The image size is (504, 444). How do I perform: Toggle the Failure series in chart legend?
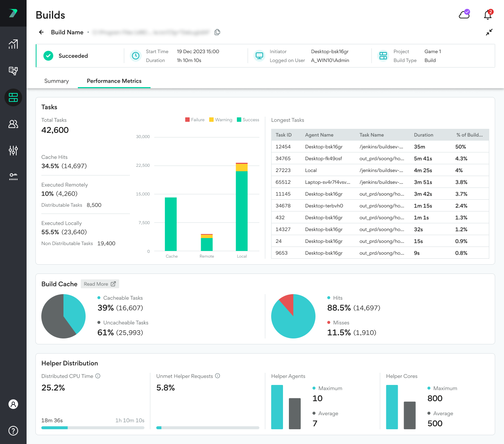[195, 120]
